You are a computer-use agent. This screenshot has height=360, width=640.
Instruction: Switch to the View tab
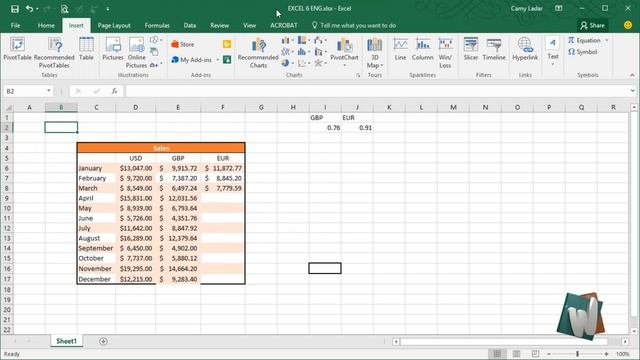(249, 25)
